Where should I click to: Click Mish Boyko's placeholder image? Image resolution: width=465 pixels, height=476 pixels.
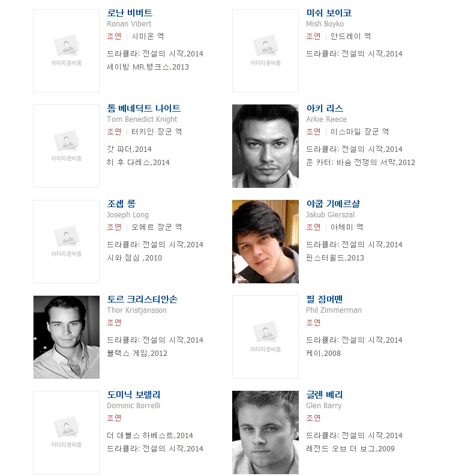265,50
